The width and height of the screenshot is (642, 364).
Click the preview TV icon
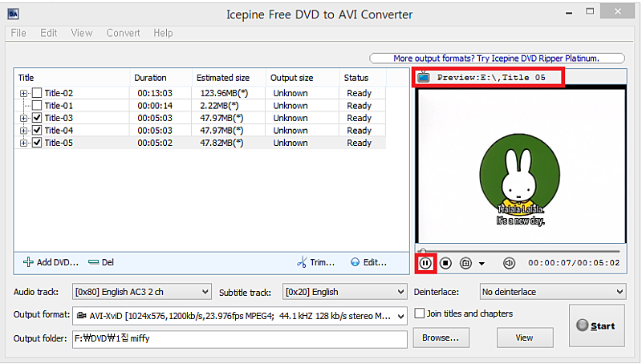tap(424, 77)
